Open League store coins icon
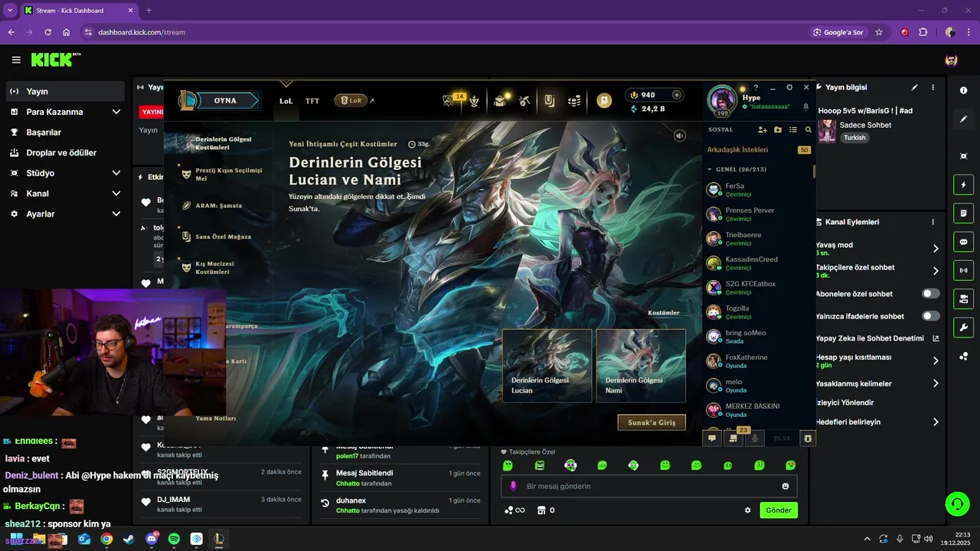The image size is (980, 551). pos(574,100)
